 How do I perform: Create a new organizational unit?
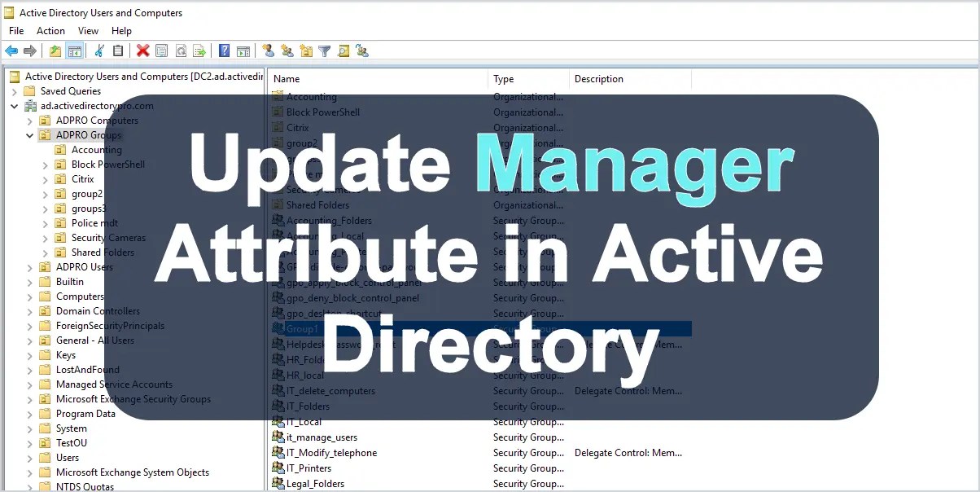tap(305, 51)
